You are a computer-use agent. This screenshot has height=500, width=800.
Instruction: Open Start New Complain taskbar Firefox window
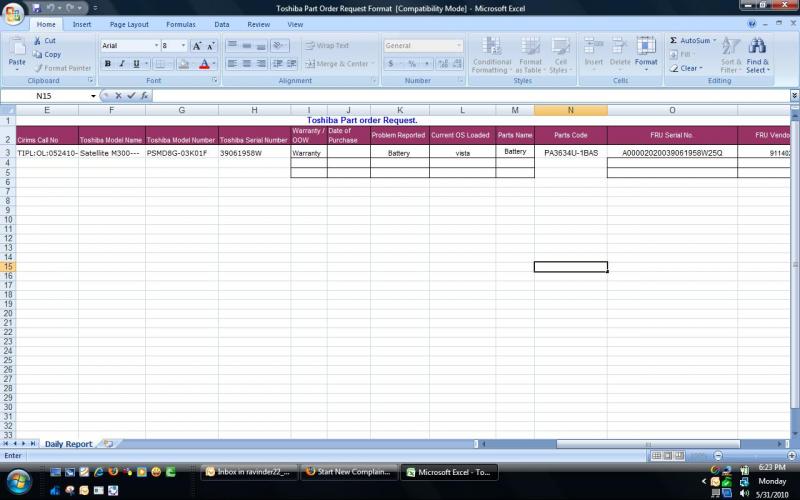pos(350,472)
